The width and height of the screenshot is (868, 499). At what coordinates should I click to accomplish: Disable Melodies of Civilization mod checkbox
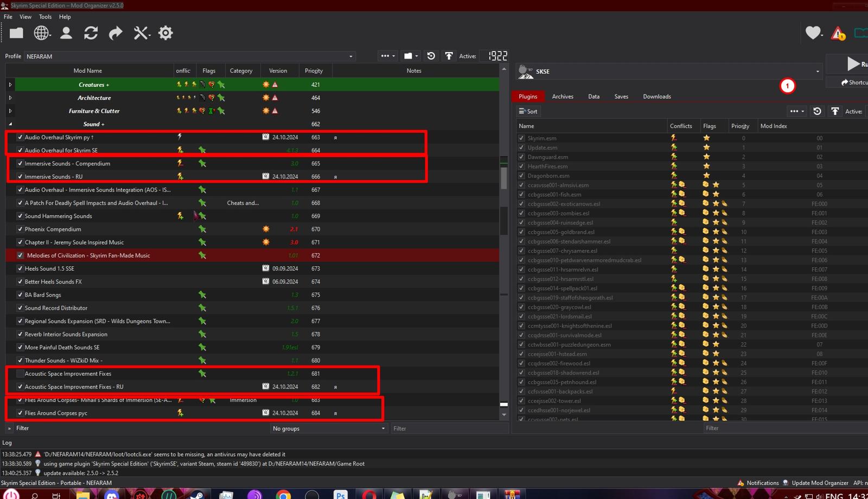tap(20, 255)
